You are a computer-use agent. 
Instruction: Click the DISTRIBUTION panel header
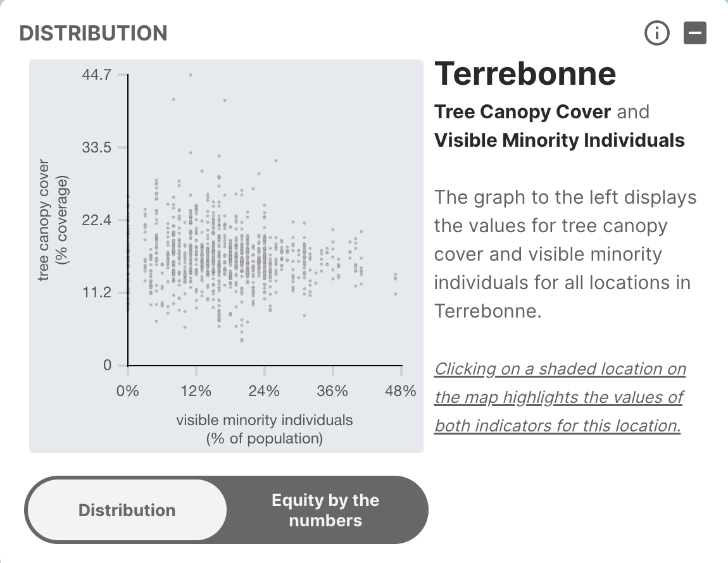coord(94,33)
